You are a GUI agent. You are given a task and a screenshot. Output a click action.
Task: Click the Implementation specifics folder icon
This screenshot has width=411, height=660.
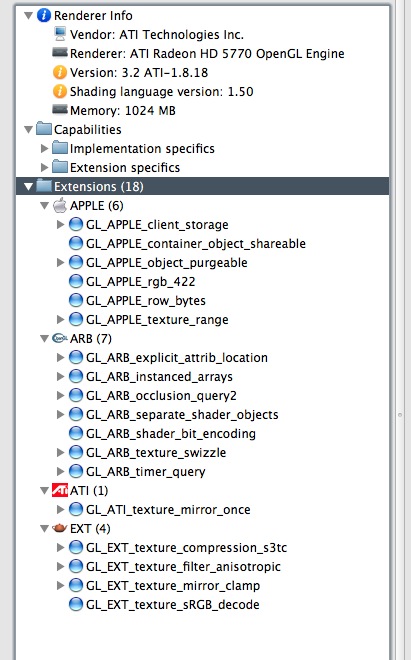coord(60,148)
